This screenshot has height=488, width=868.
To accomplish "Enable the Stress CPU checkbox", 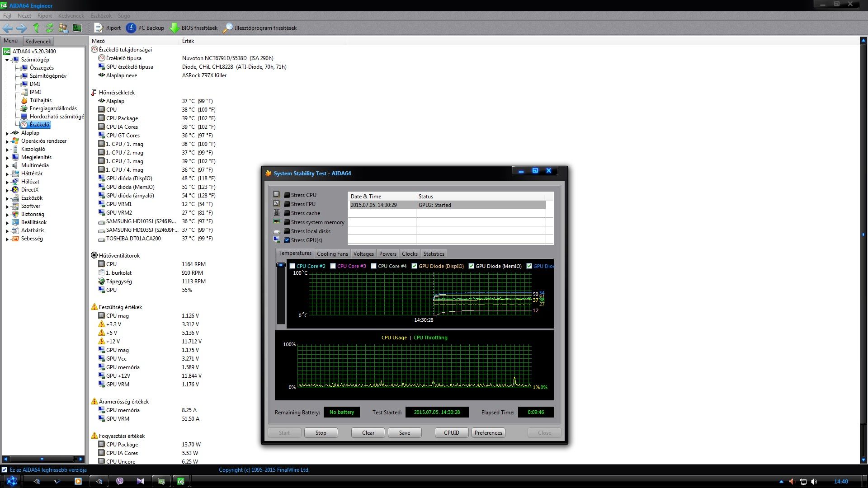I will click(x=287, y=195).
